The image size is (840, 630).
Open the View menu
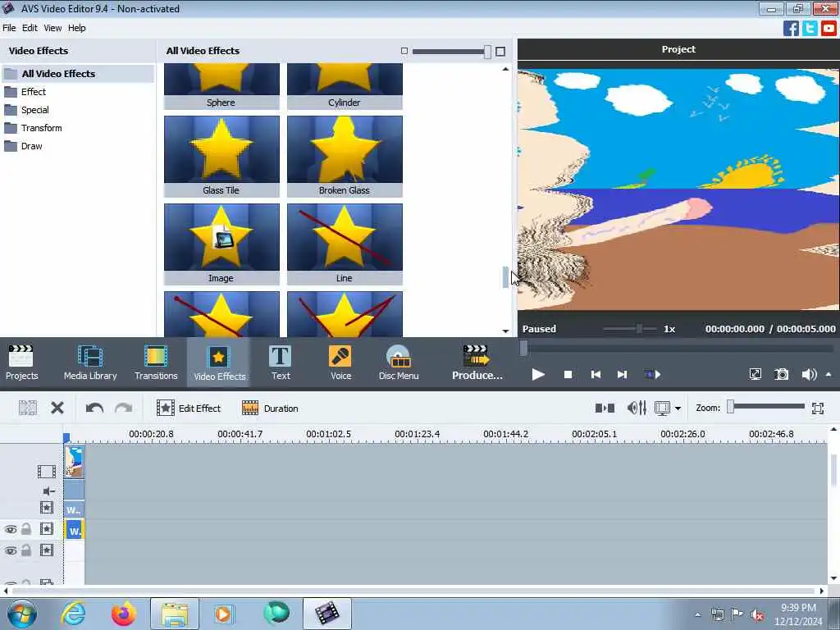pyautogui.click(x=52, y=28)
